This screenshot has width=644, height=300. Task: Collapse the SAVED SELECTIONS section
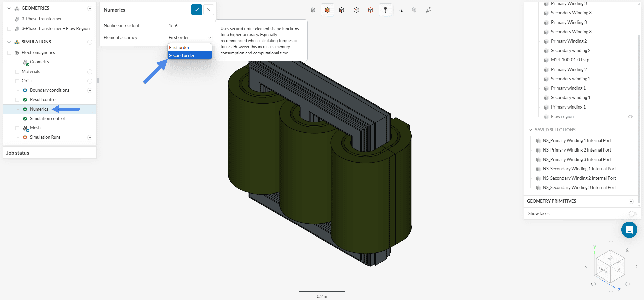point(530,130)
